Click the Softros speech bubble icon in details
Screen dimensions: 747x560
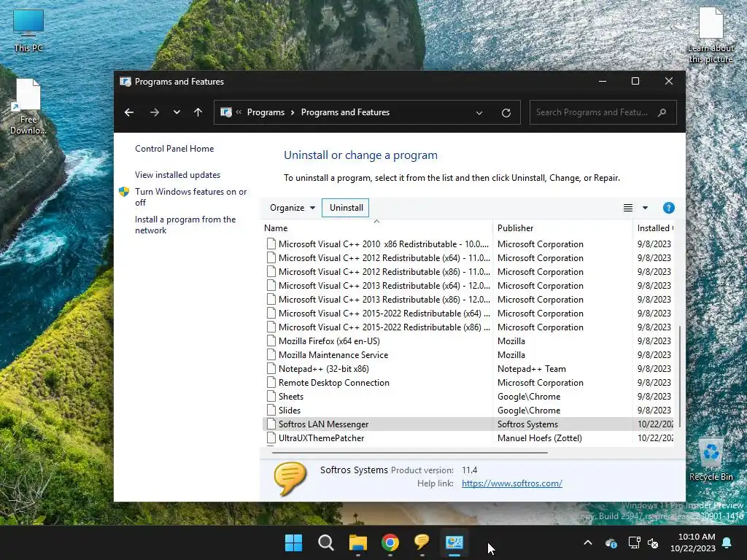point(290,478)
